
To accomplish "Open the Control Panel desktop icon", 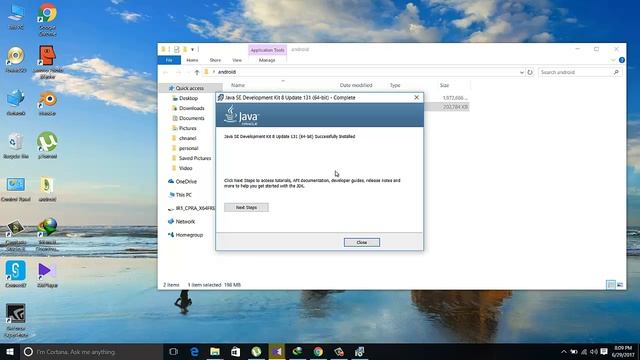I will pos(16,189).
